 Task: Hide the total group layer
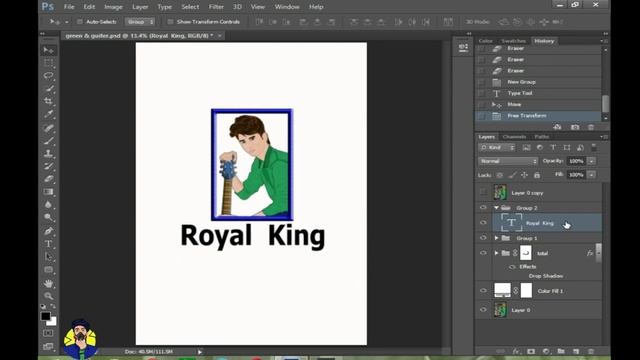[483, 253]
